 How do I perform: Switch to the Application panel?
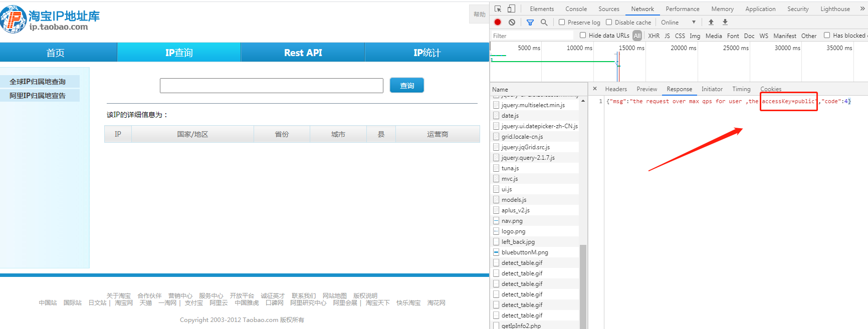[x=760, y=9]
